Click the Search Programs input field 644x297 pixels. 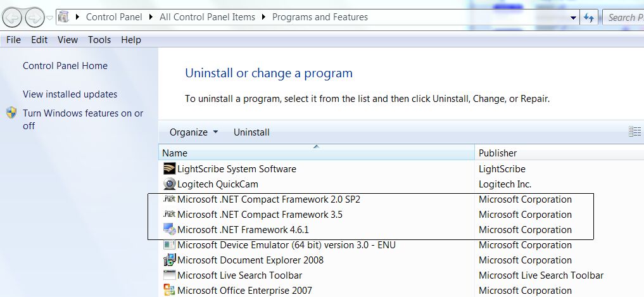[x=624, y=18]
